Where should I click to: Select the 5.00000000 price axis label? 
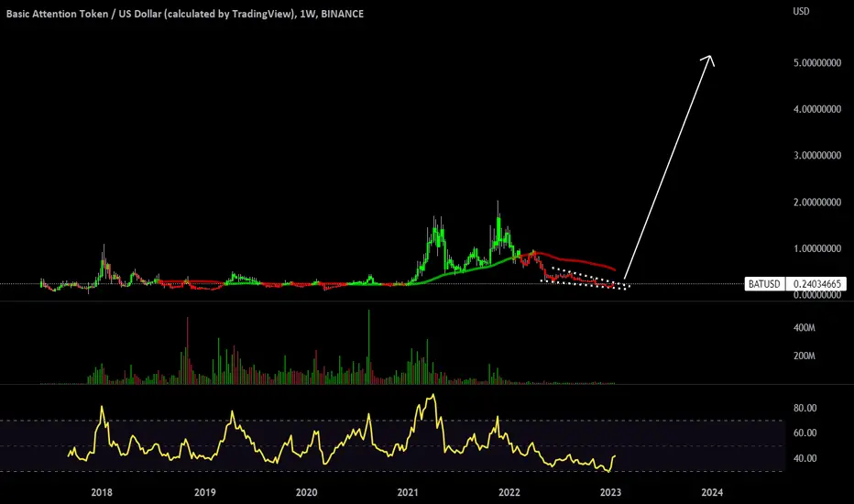tap(817, 63)
